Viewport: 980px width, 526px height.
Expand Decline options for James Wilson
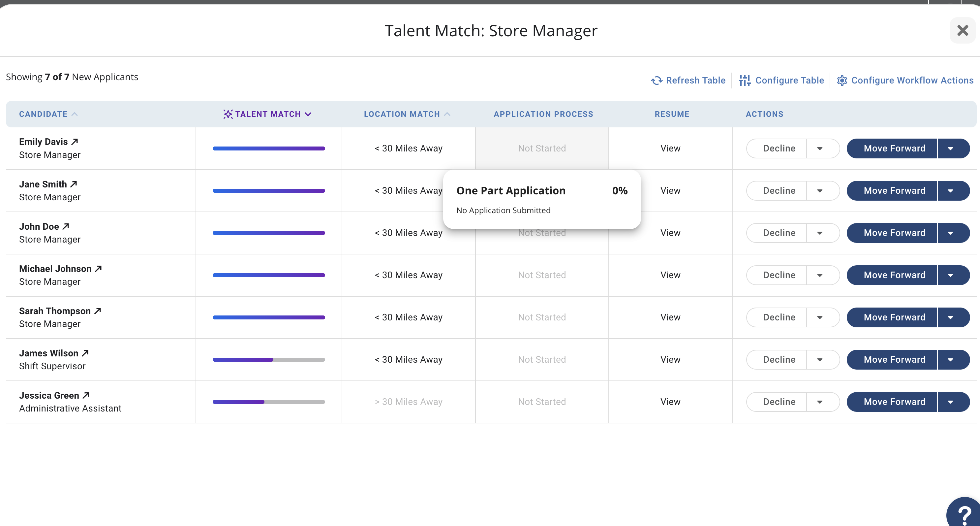pyautogui.click(x=820, y=360)
